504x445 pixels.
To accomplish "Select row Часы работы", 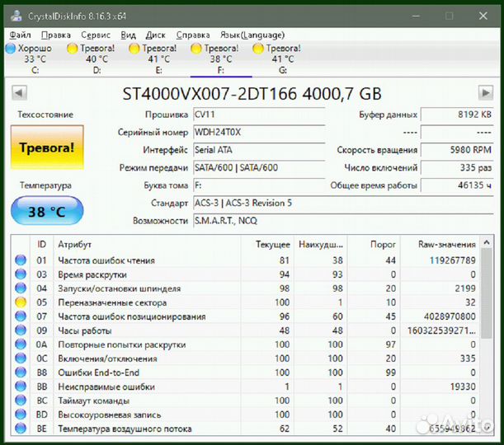I will pyautogui.click(x=246, y=330).
